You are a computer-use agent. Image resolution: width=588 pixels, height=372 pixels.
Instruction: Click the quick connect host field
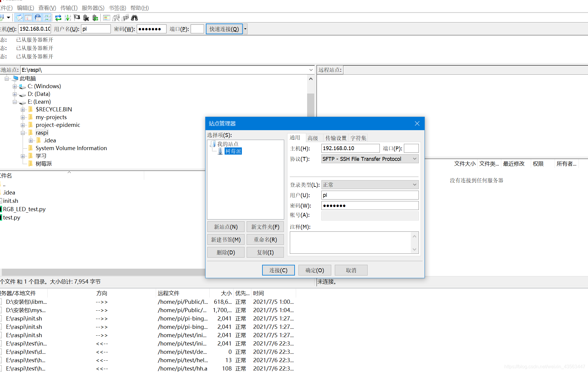tap(35, 29)
